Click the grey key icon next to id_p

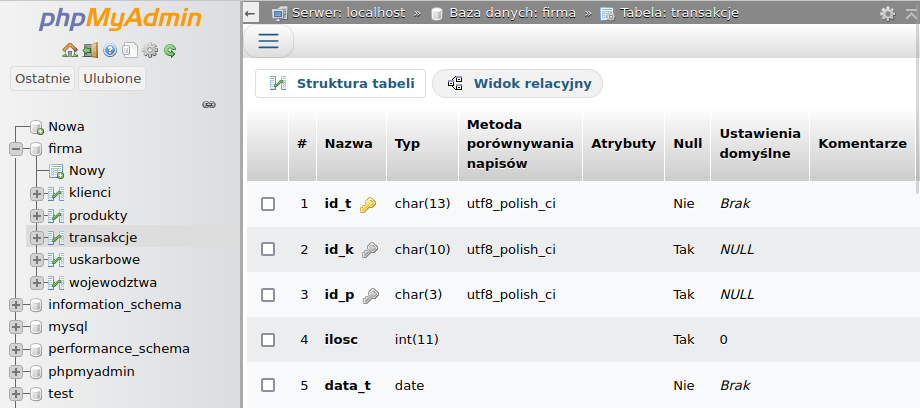(370, 295)
